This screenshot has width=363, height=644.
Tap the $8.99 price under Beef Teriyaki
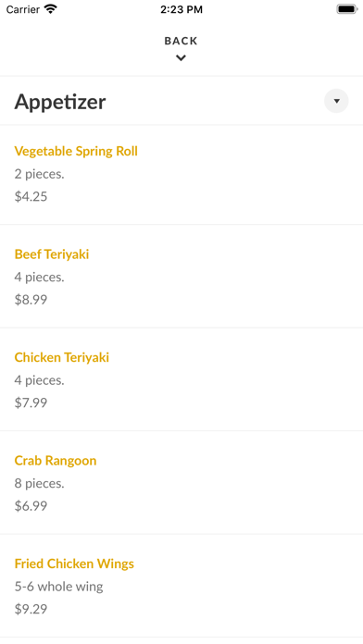[x=31, y=300]
